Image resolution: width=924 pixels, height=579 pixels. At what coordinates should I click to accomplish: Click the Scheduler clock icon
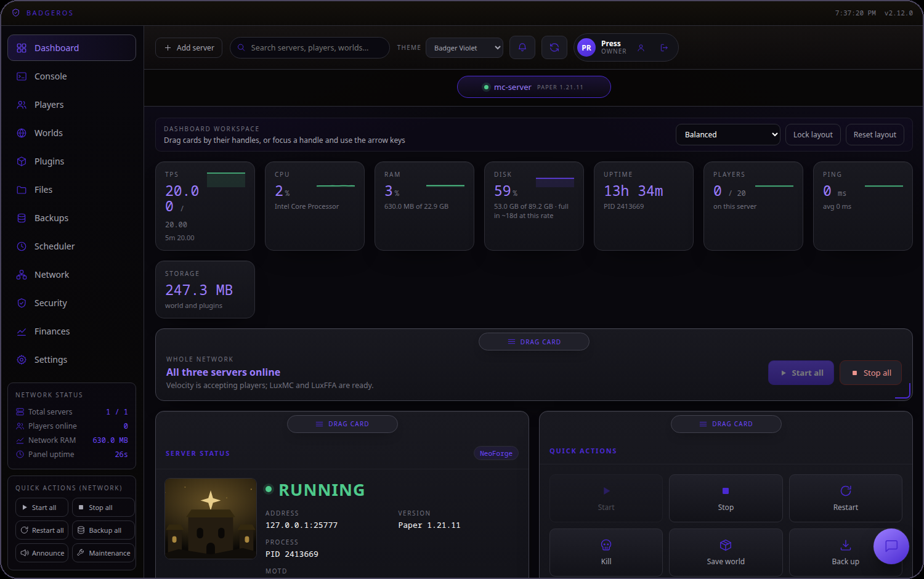22,246
